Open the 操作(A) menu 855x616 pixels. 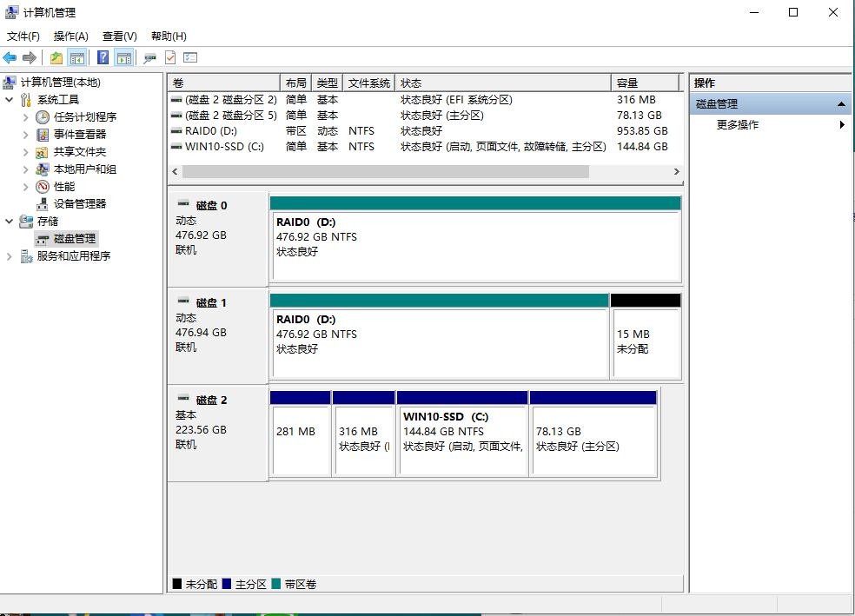coord(70,36)
